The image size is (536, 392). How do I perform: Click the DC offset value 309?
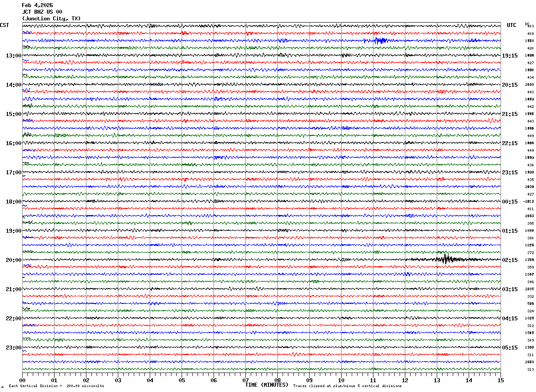pos(530,340)
